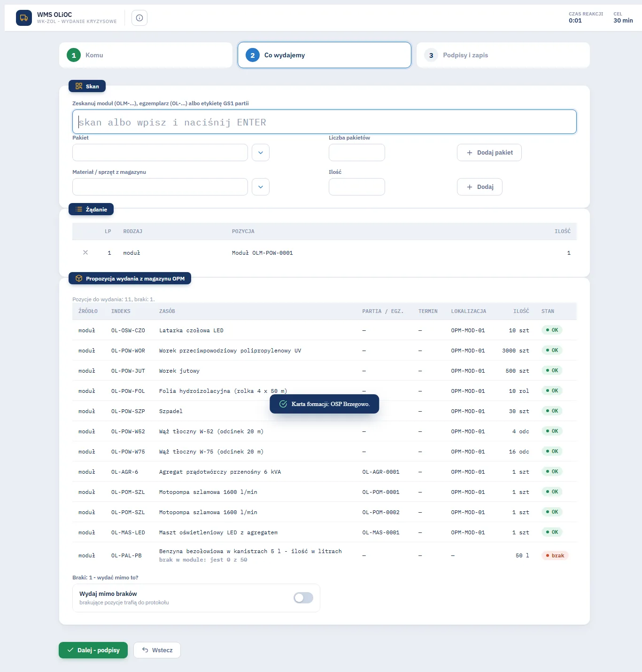
Task: Toggle the 'Wydaj mimo braków' switch
Action: click(303, 598)
